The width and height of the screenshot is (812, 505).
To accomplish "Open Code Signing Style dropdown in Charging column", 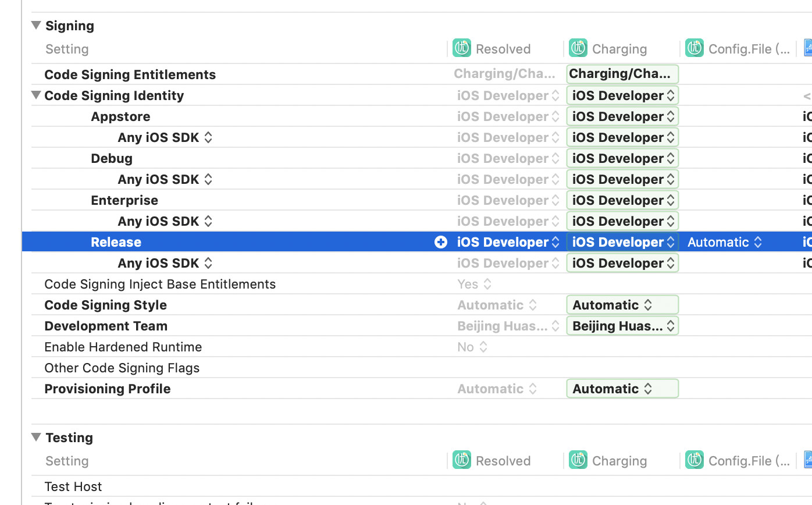I will tap(622, 305).
